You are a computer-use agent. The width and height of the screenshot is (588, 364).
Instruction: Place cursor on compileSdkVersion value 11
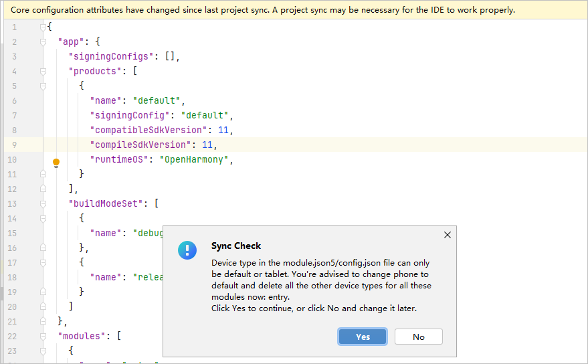point(207,145)
